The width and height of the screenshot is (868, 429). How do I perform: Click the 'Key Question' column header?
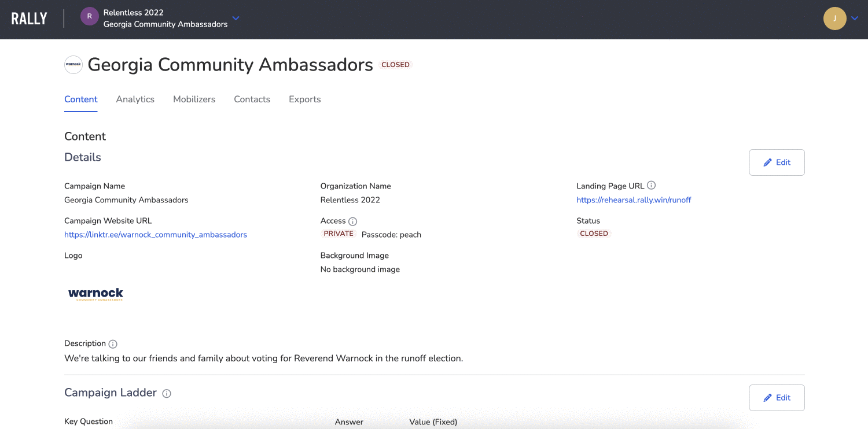point(89,421)
